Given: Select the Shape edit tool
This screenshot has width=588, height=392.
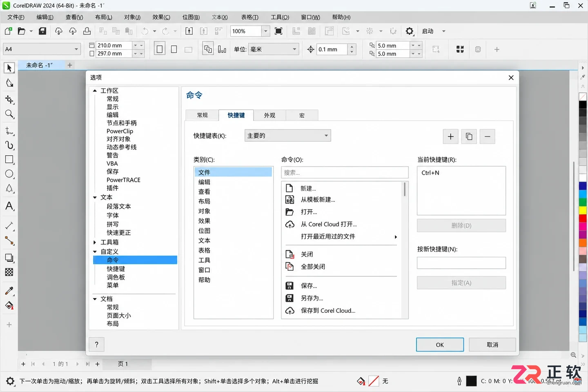Looking at the screenshot, I should 9,83.
